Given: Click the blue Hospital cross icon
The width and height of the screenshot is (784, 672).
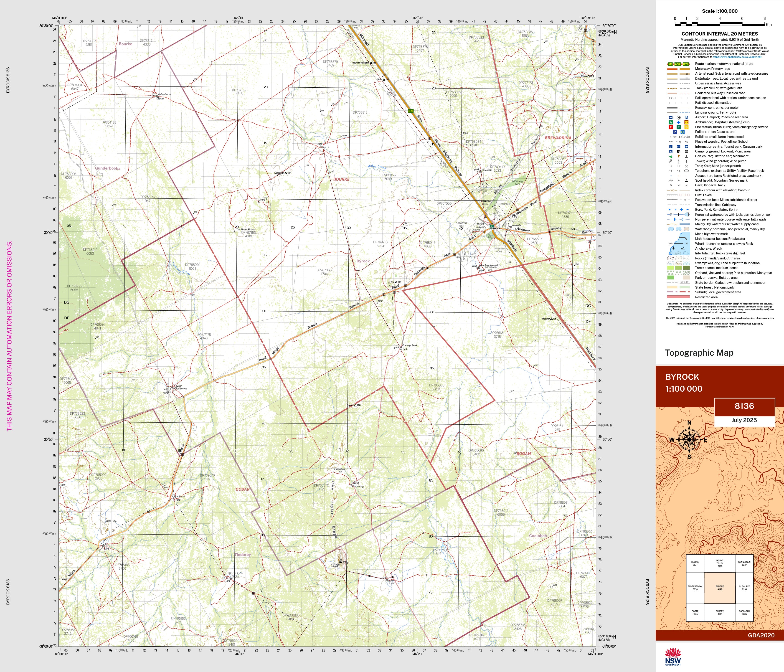Looking at the screenshot, I should point(678,122).
